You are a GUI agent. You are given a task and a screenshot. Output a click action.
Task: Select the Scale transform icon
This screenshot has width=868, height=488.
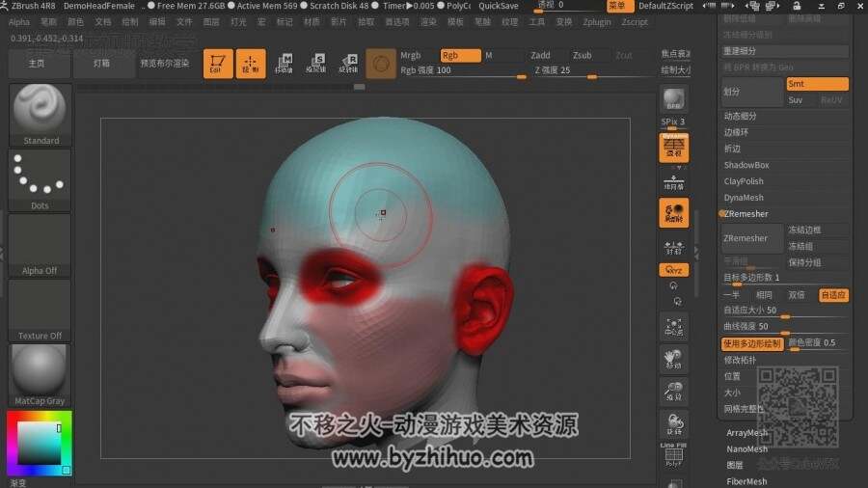[316, 63]
